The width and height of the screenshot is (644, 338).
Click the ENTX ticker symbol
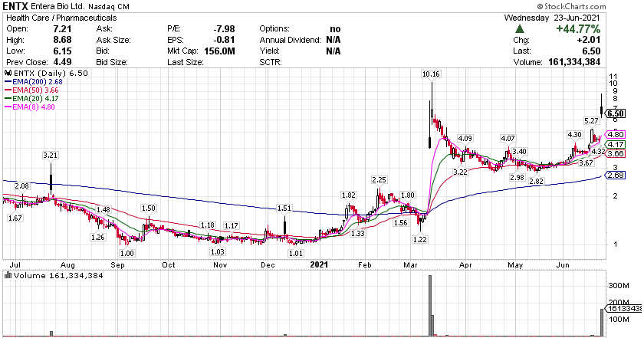tap(16, 6)
